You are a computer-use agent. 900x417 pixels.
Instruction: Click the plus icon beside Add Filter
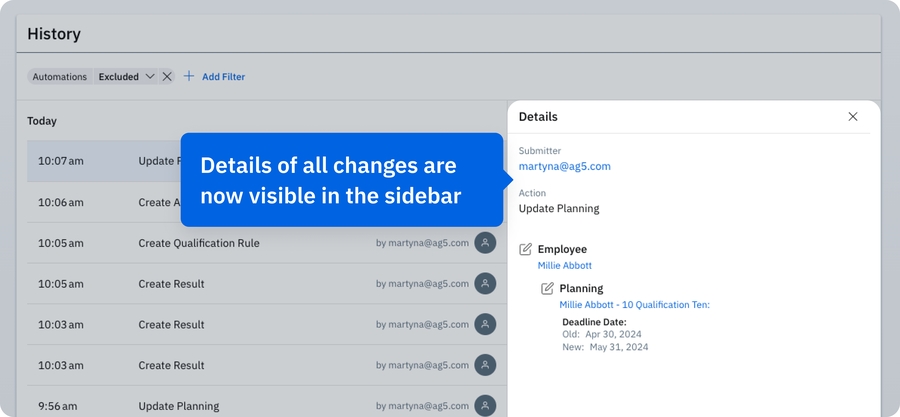(x=189, y=77)
